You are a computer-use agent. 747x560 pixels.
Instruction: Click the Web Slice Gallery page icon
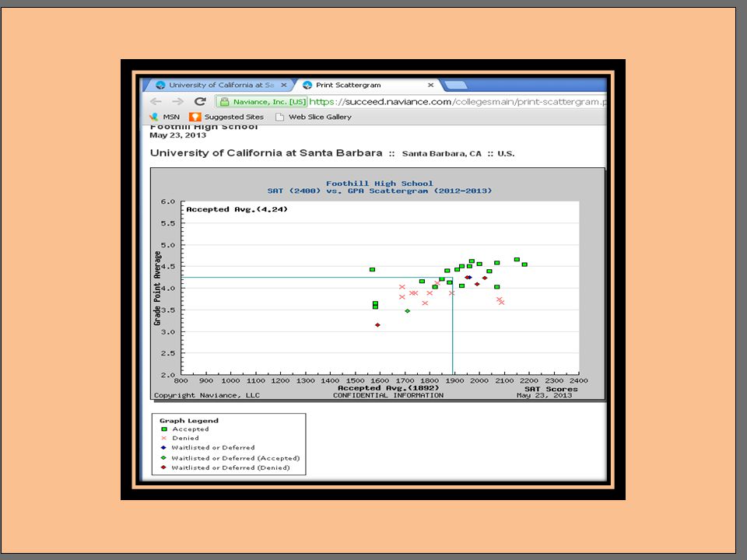pyautogui.click(x=279, y=117)
